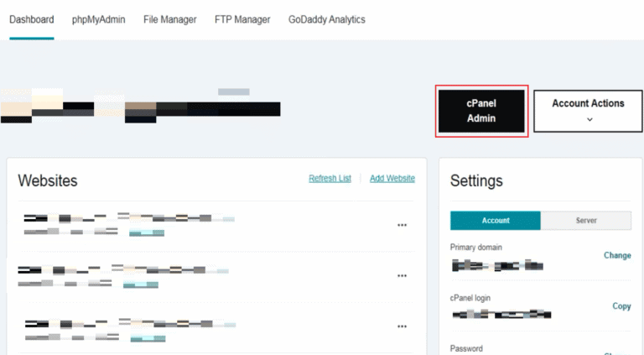644x355 pixels.
Task: Select the second website entry in list
Action: pyautogui.click(x=122, y=270)
